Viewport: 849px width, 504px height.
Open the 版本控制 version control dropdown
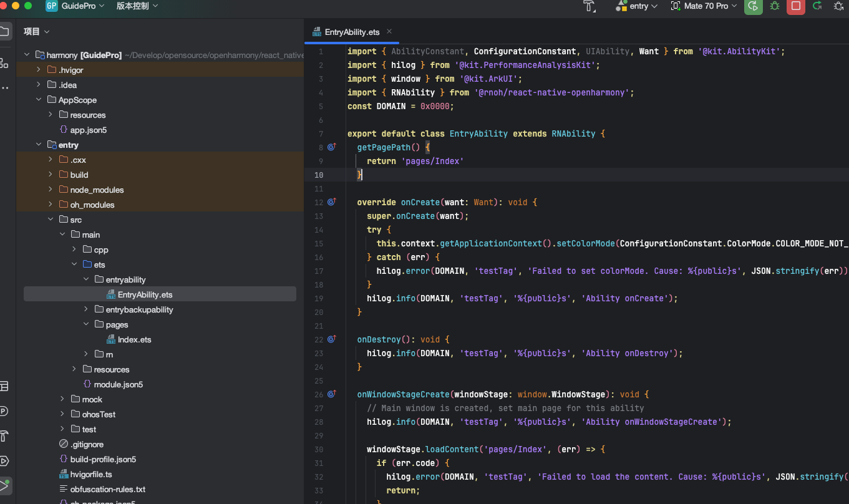tap(137, 6)
